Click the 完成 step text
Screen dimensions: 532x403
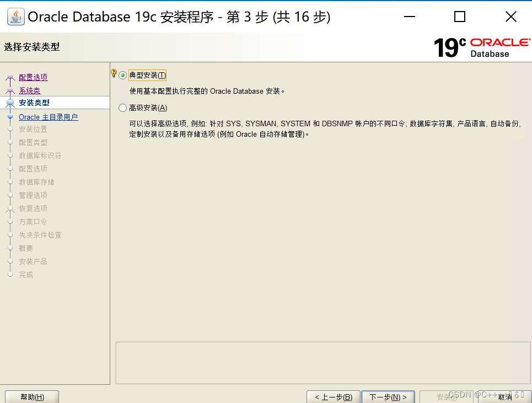coord(26,275)
